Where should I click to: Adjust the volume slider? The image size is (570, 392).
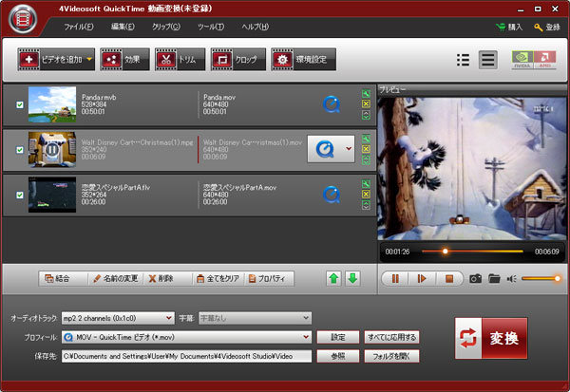(x=541, y=279)
